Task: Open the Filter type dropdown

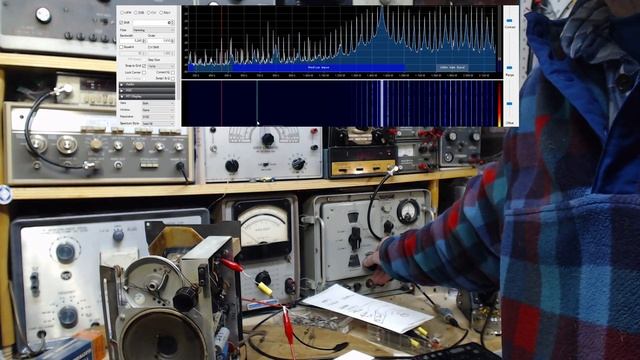Action: [154, 30]
